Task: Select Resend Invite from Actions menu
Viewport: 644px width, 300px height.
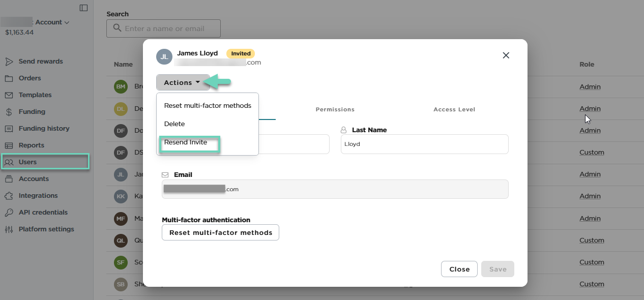Action: 186,142
